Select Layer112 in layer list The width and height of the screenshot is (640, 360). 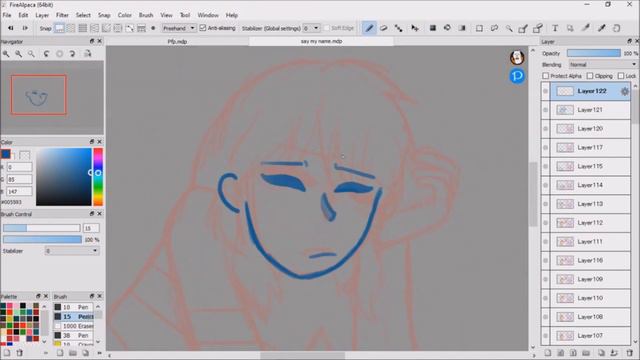pyautogui.click(x=590, y=222)
